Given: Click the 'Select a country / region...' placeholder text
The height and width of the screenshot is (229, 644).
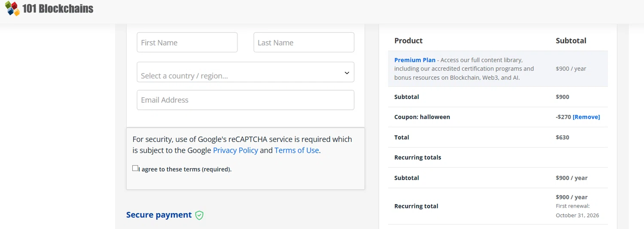Looking at the screenshot, I should click(184, 76).
